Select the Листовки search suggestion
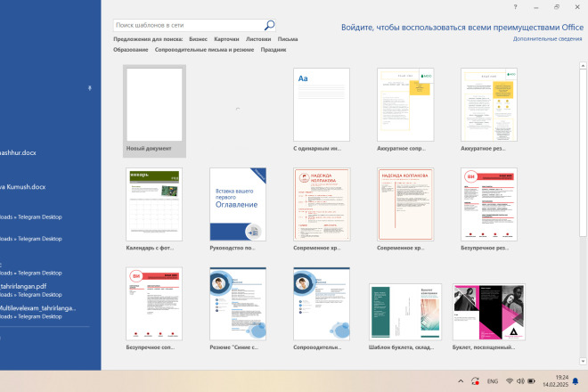Viewport: 588px width, 392px height. tap(258, 39)
